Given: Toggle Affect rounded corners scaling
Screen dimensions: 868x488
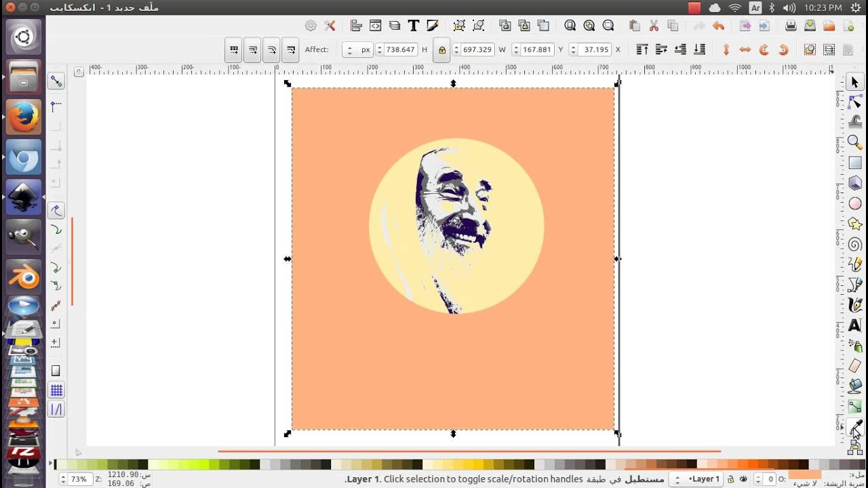Looking at the screenshot, I should pyautogui.click(x=271, y=49).
